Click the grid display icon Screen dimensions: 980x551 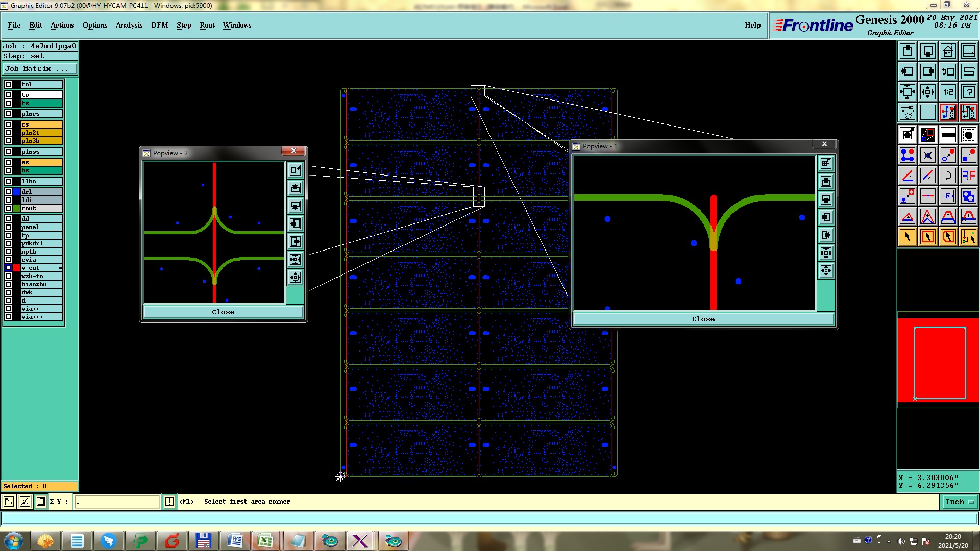tap(927, 112)
